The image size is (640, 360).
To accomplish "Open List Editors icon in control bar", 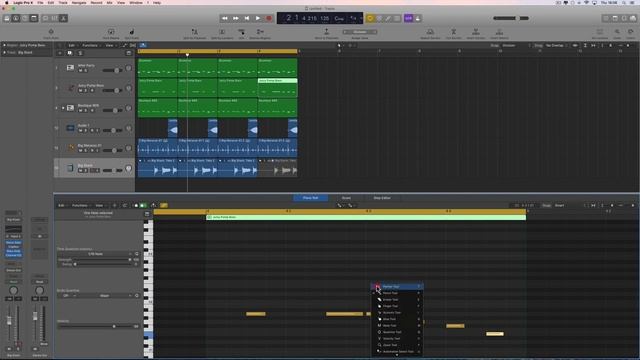I will tap(606, 18).
